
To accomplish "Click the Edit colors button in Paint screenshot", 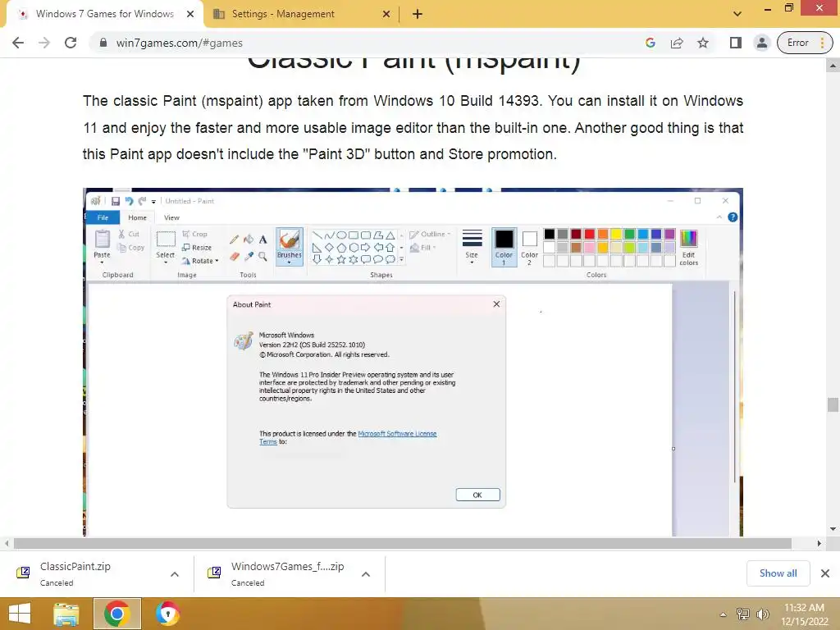I will (x=688, y=246).
